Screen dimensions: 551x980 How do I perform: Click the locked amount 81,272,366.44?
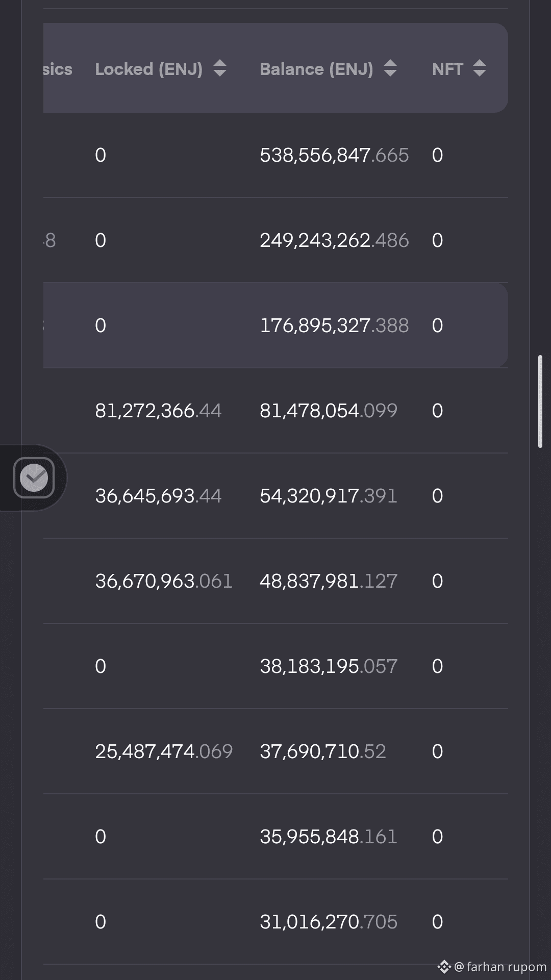(158, 411)
